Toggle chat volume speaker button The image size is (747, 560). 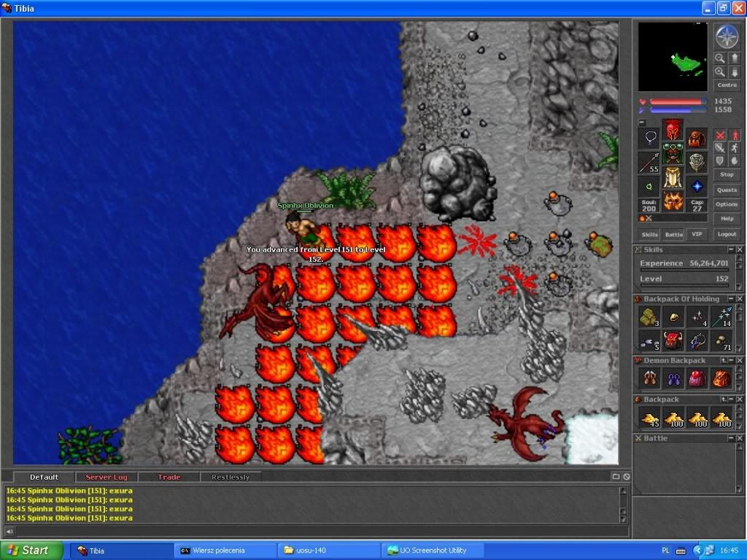pyautogui.click(x=9, y=532)
